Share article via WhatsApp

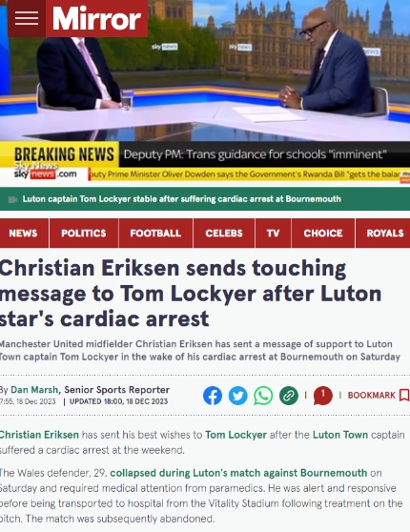[x=263, y=396]
